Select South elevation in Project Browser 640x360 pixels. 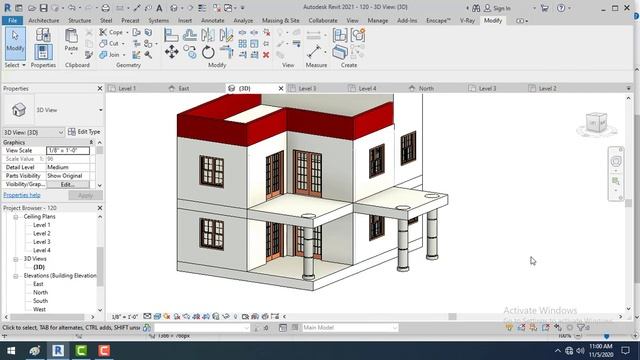click(x=40, y=301)
